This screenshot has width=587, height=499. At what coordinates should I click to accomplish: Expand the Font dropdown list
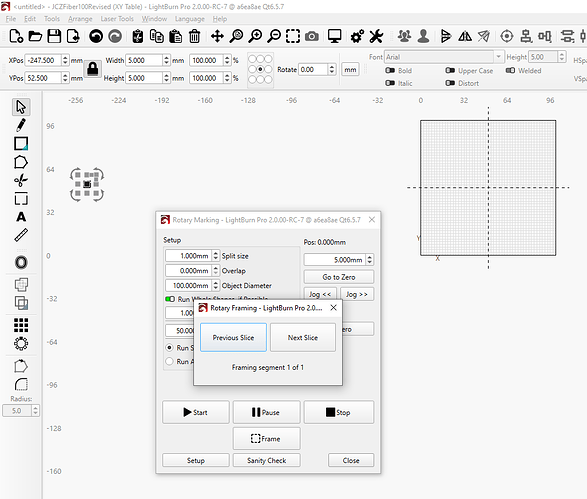[498, 57]
